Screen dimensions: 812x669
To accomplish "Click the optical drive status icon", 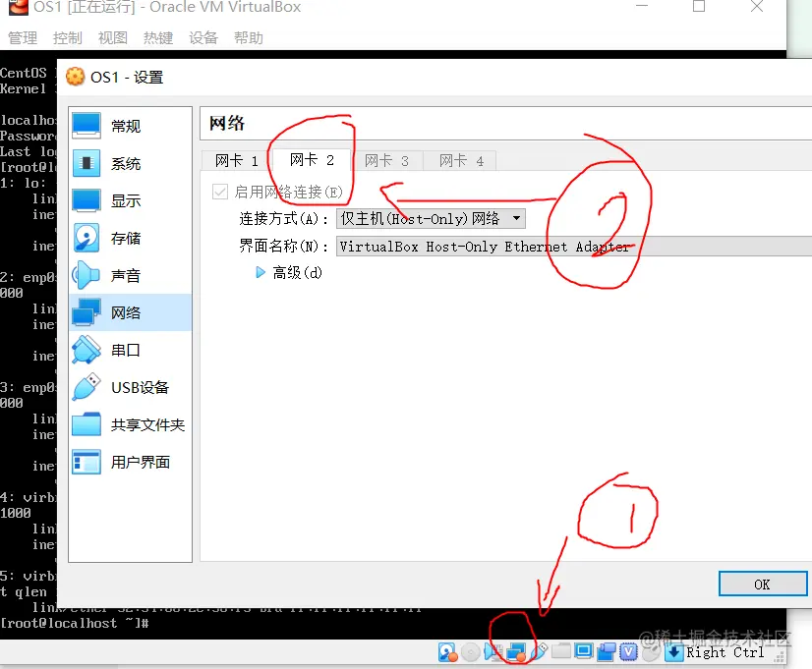I will point(469,651).
